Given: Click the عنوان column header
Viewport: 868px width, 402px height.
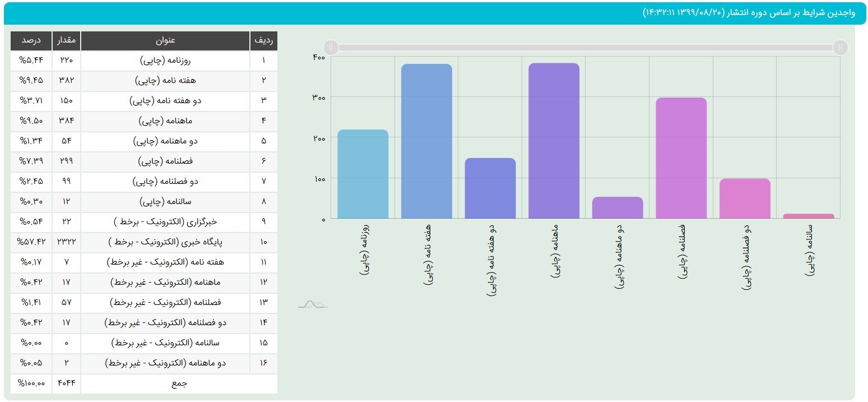Looking at the screenshot, I should coord(165,41).
